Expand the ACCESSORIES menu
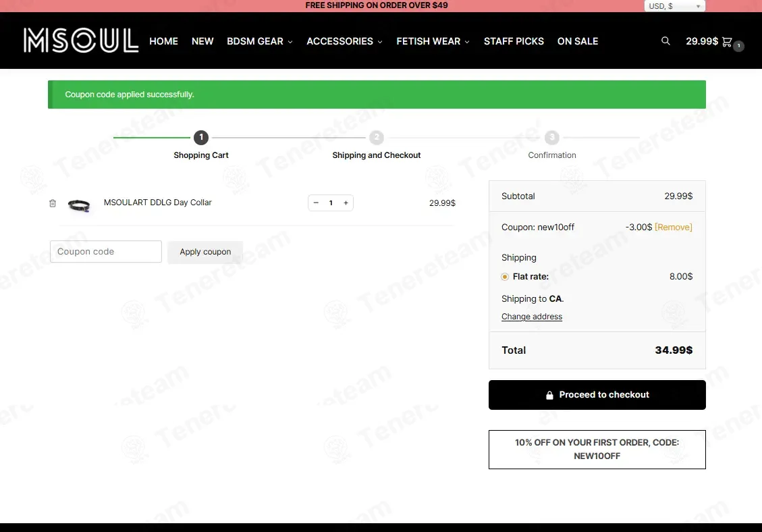The image size is (762, 532). pyautogui.click(x=344, y=41)
